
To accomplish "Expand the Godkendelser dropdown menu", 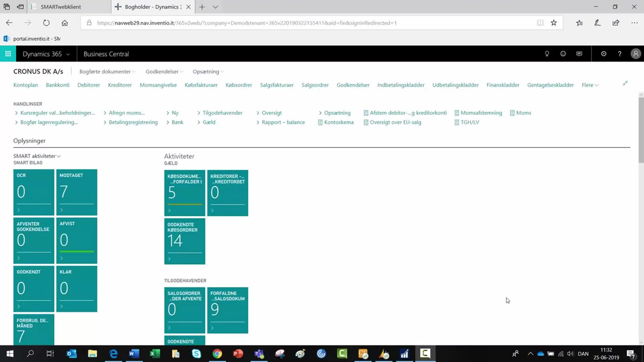I will (x=164, y=71).
